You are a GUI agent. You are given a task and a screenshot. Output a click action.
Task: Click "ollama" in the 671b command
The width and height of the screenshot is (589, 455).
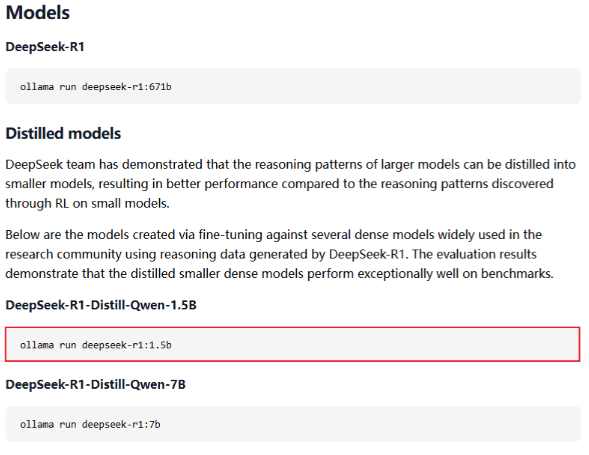(x=37, y=87)
